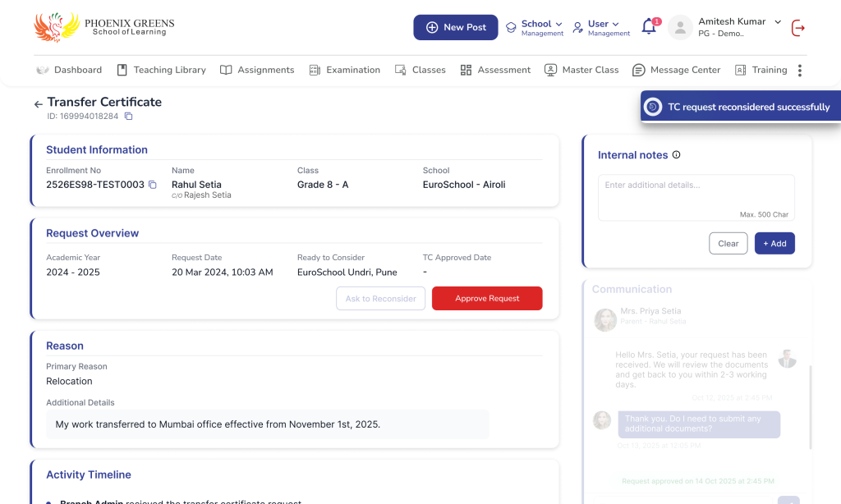Click the red Approve Request button
The height and width of the screenshot is (504, 841).
pyautogui.click(x=487, y=299)
